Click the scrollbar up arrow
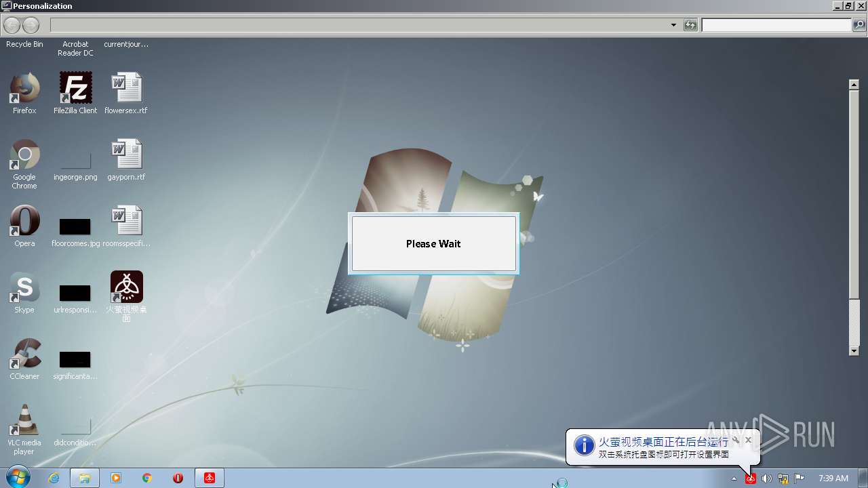Image resolution: width=868 pixels, height=488 pixels. tap(854, 84)
